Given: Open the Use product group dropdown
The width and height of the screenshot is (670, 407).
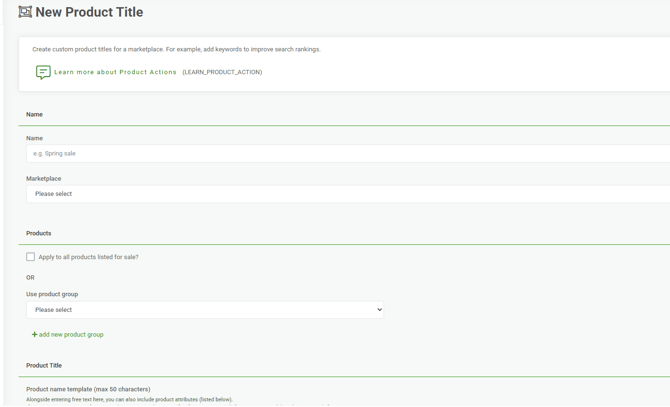Looking at the screenshot, I should [205, 310].
